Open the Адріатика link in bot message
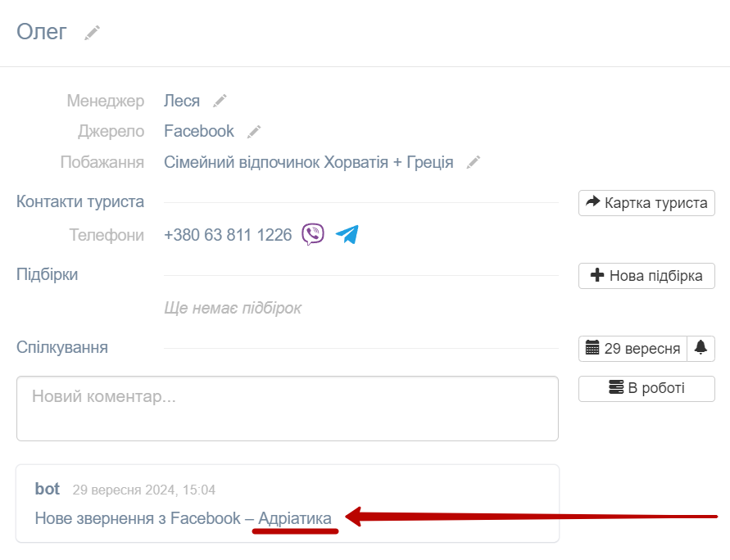This screenshot has height=560, width=730. (295, 518)
